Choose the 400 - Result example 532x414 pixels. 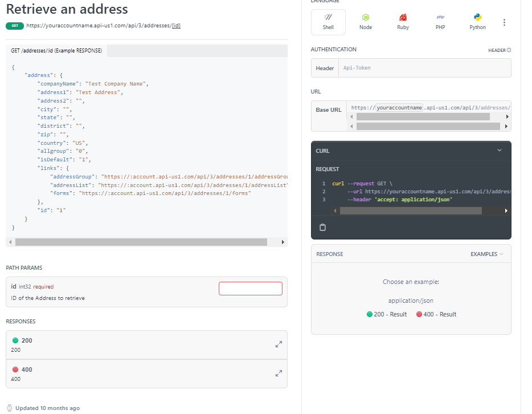436,314
